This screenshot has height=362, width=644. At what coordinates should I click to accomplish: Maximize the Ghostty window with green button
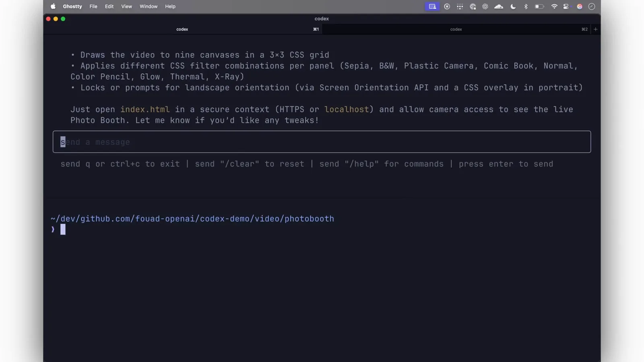click(63, 19)
